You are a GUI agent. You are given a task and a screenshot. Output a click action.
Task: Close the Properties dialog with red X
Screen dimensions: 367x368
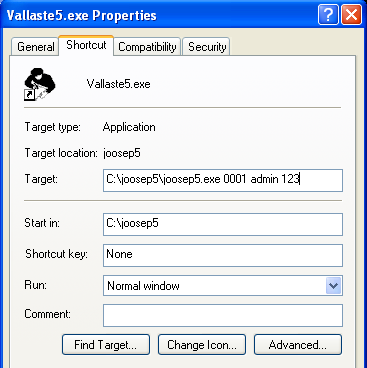click(351, 14)
